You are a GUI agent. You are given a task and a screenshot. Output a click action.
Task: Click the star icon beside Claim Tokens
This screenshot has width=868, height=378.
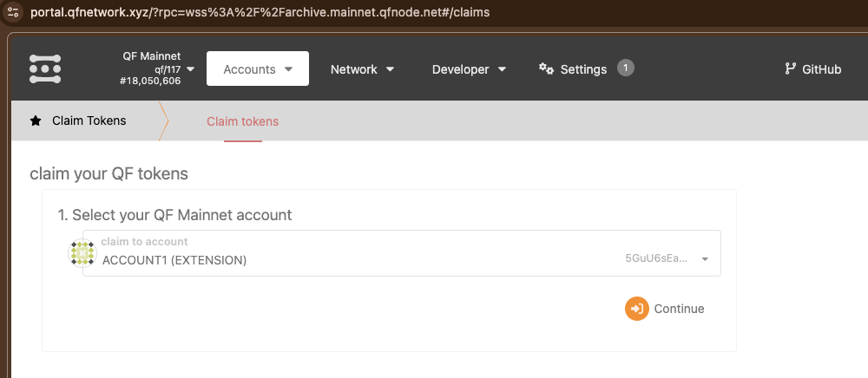pos(36,121)
